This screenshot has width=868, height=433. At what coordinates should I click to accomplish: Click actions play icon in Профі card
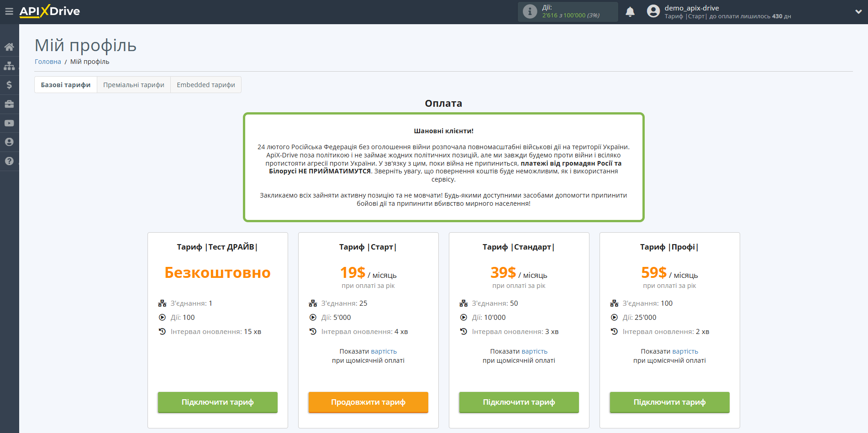(614, 318)
